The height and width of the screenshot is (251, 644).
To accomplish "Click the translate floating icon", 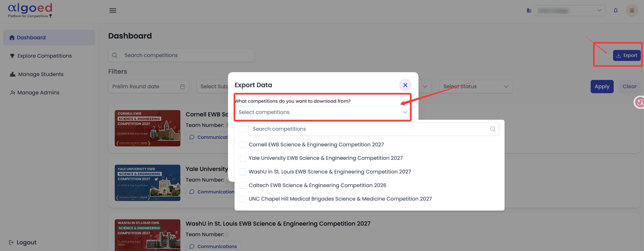I will (x=639, y=102).
